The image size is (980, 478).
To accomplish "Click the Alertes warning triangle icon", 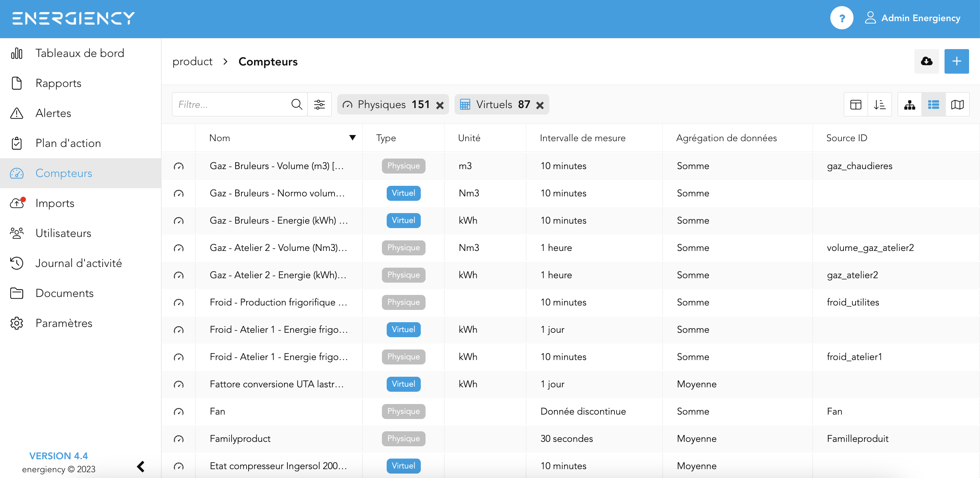I will point(17,113).
